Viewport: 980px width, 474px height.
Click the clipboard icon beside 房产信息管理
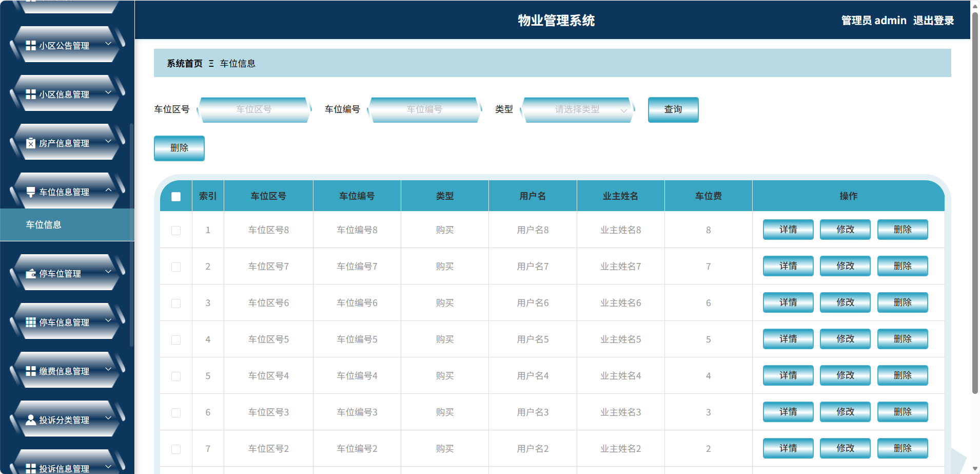[31, 143]
